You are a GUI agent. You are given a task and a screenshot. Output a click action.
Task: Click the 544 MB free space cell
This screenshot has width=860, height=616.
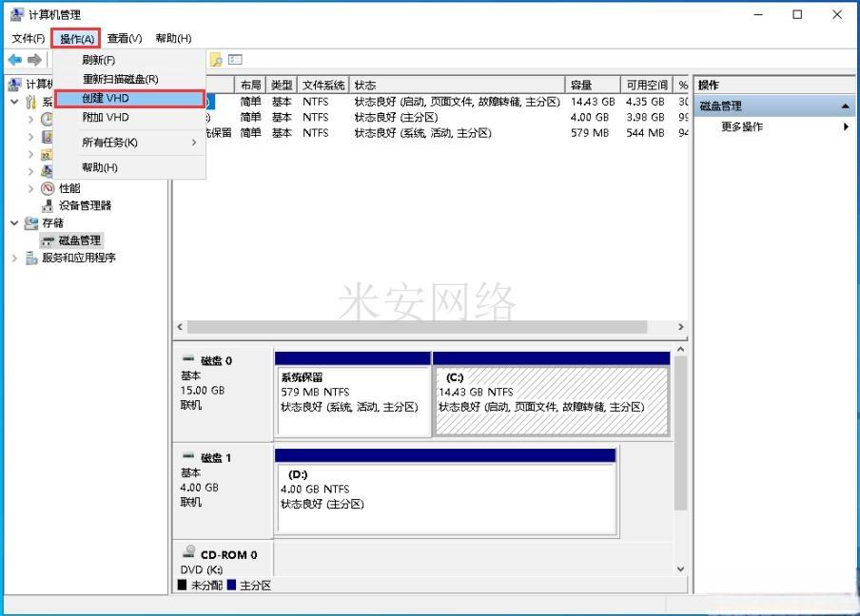pos(645,133)
